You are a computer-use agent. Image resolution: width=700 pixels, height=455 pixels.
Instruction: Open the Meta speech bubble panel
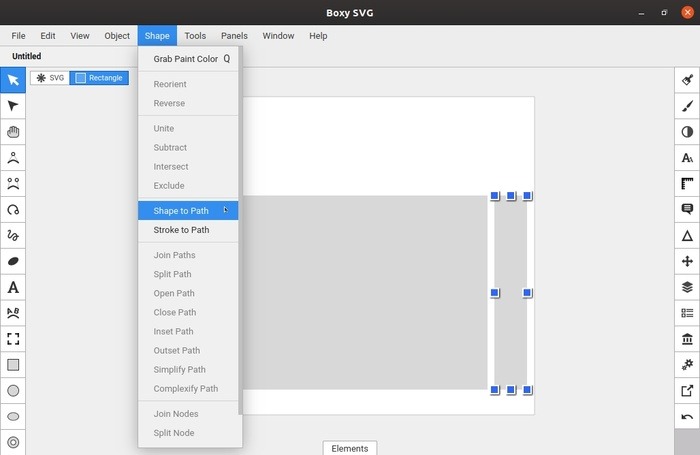tap(687, 209)
